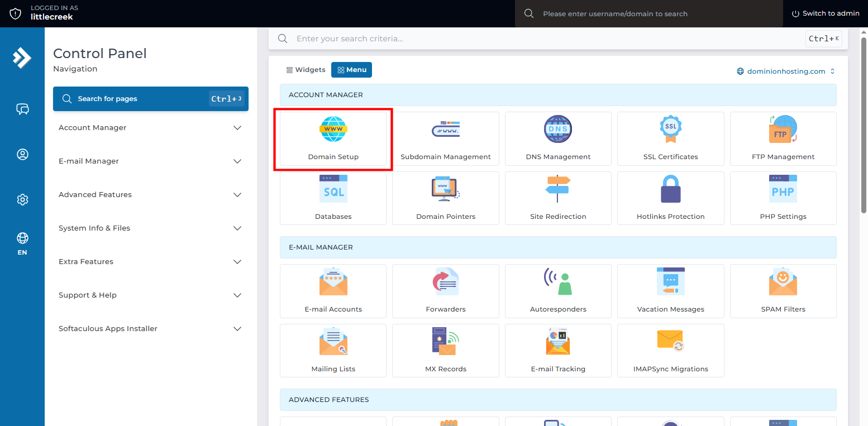
Task: Select the Menu view tab
Action: pyautogui.click(x=351, y=70)
